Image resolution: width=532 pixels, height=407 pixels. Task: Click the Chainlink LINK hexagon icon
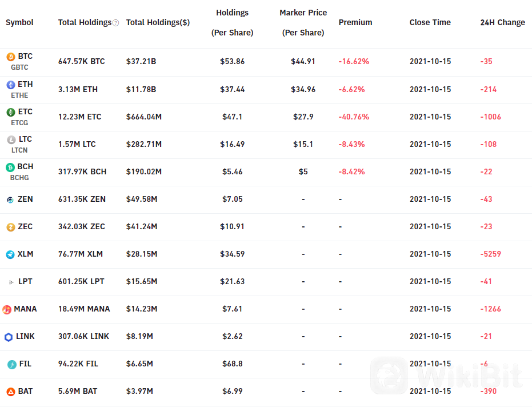point(9,337)
